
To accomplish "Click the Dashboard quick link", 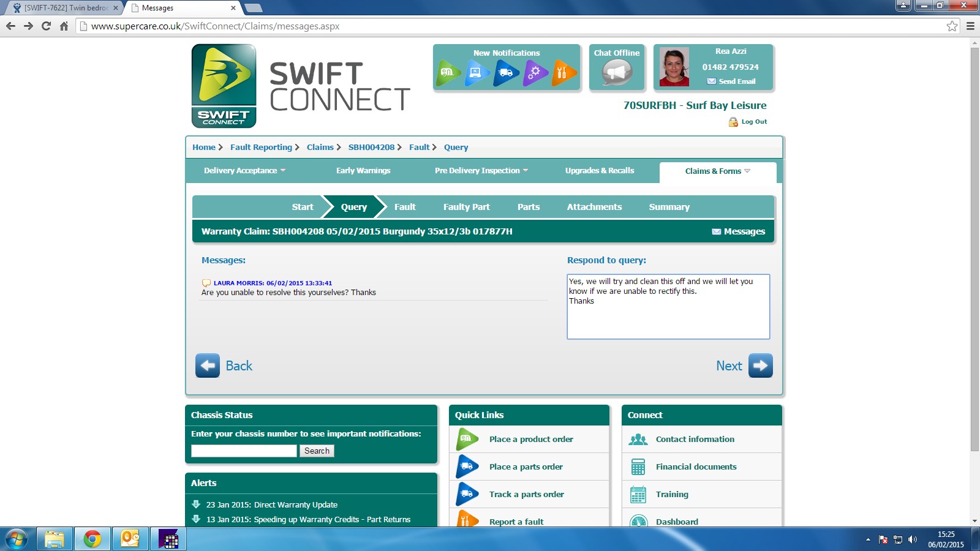I will (677, 522).
